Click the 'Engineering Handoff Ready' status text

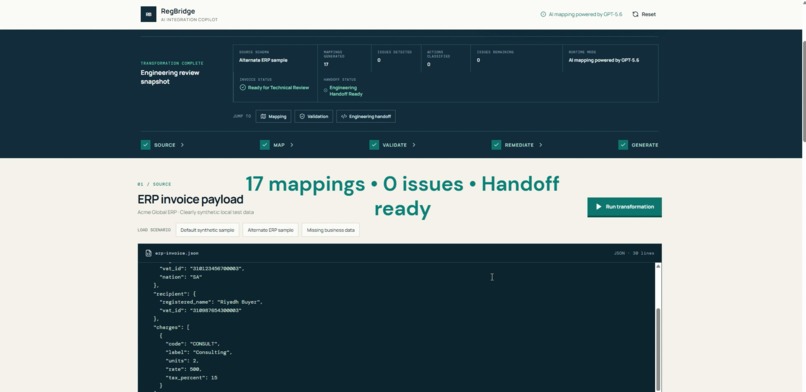click(x=346, y=91)
